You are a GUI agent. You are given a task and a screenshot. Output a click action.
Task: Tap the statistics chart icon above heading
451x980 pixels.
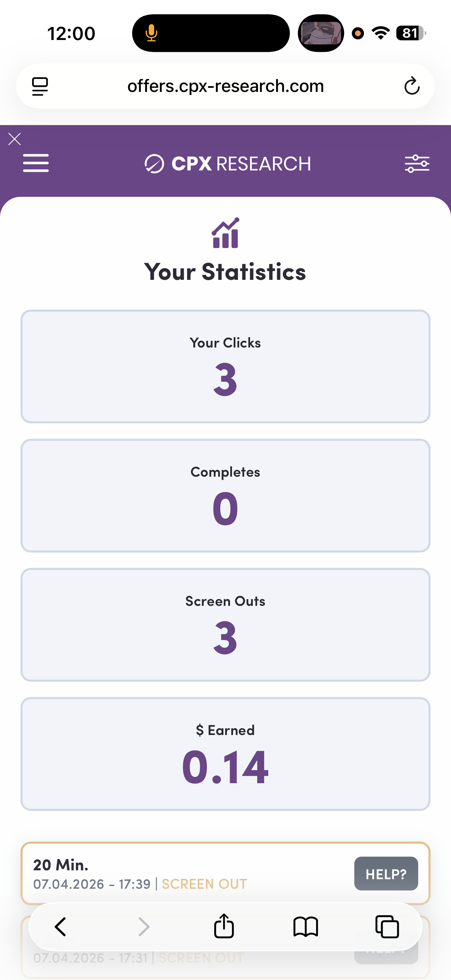(x=225, y=233)
